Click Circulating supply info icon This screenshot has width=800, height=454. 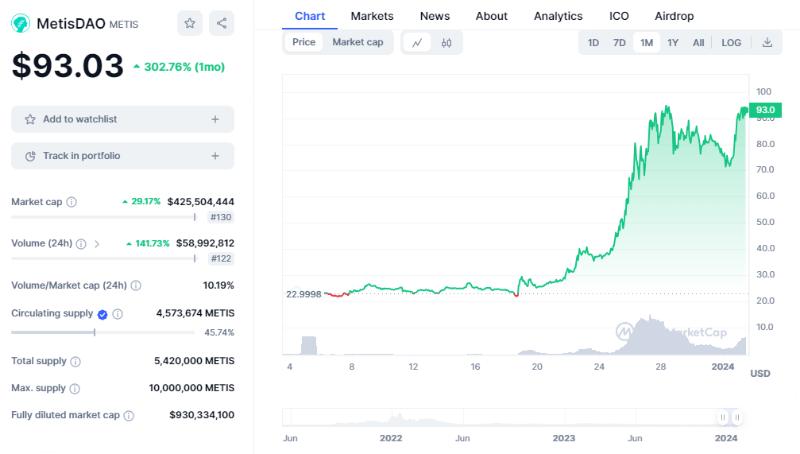click(117, 313)
